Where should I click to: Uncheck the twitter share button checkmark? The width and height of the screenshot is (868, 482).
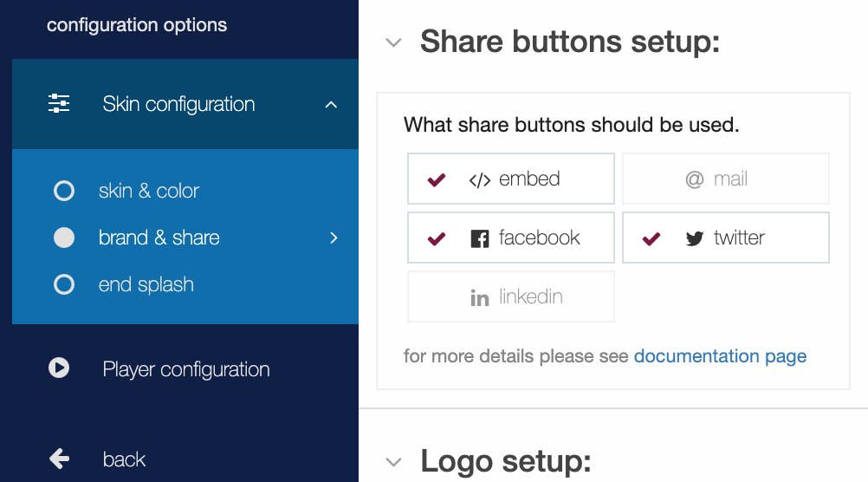coord(651,238)
